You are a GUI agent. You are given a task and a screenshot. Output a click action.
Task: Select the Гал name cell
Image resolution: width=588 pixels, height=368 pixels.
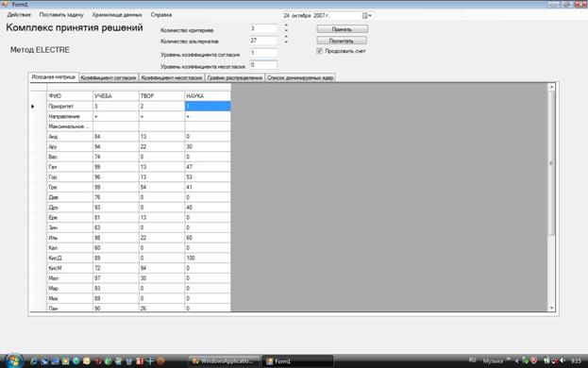(70, 167)
